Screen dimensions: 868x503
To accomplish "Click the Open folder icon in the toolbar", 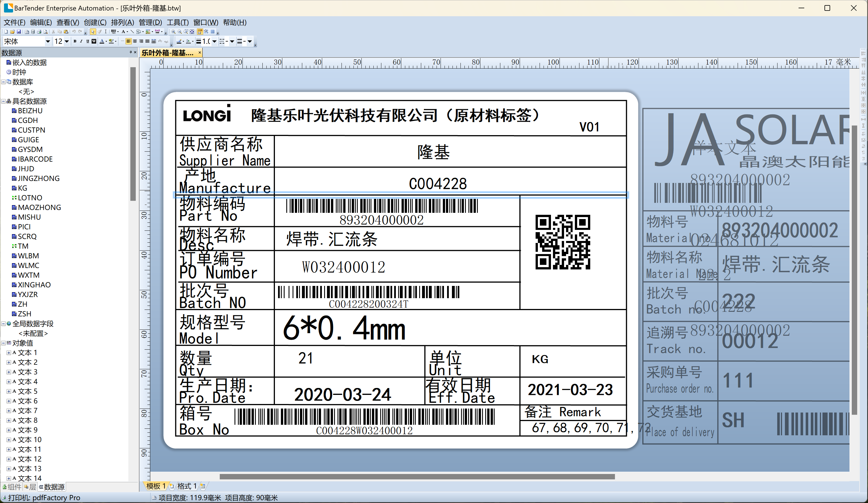I will coord(13,32).
